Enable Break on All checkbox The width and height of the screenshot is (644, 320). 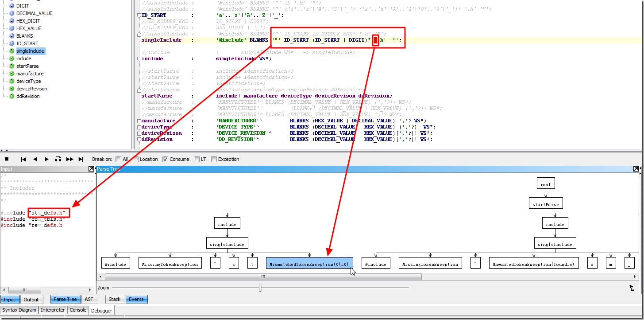coord(118,160)
